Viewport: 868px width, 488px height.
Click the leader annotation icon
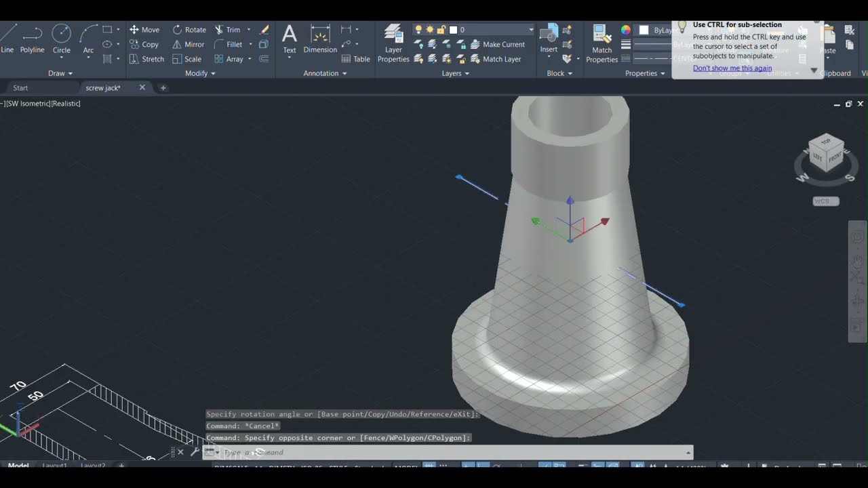coord(346,44)
